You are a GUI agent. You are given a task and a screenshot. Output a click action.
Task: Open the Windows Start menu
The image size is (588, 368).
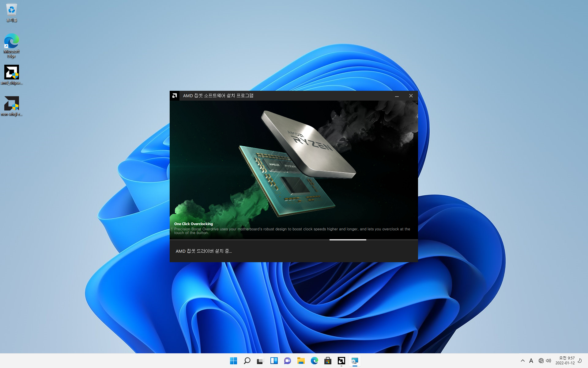point(233,361)
